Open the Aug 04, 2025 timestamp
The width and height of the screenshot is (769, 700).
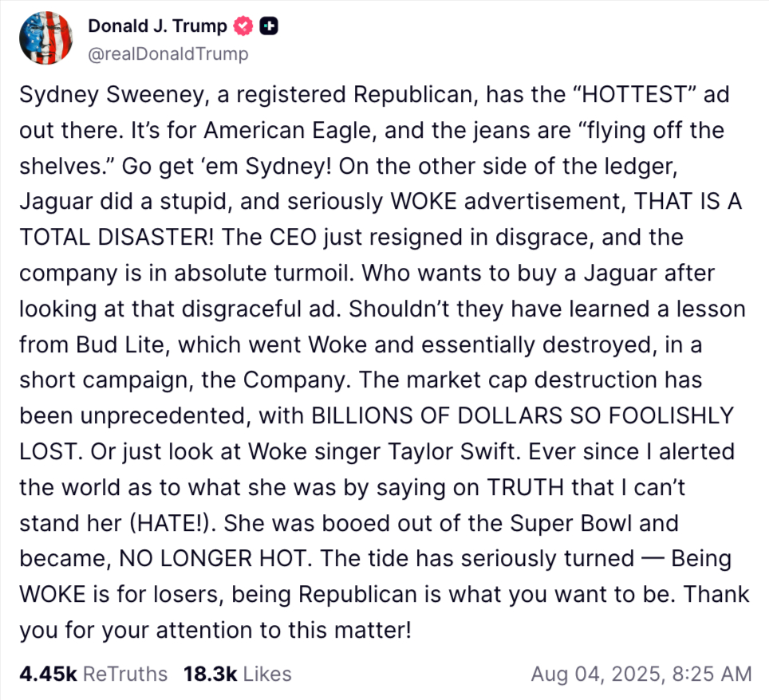(641, 674)
